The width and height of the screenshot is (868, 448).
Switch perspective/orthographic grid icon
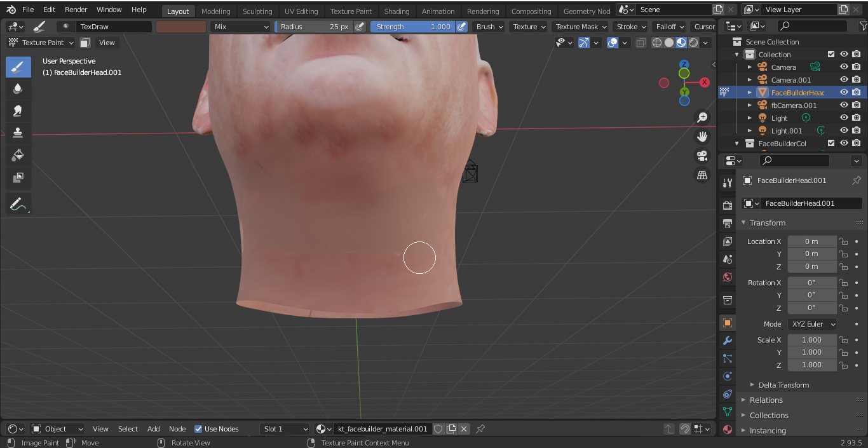point(702,175)
